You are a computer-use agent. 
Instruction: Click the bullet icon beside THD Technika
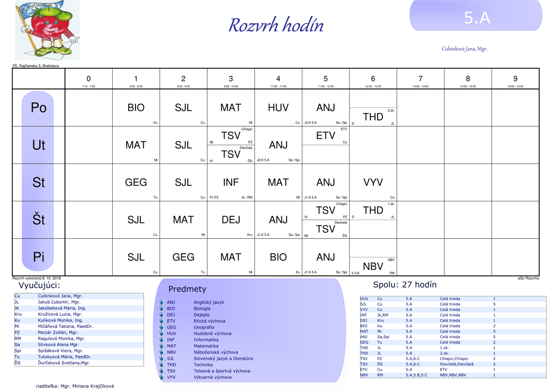point(162,365)
